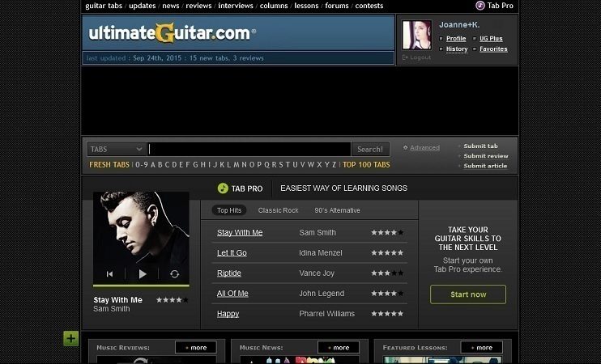Screen dimensions: 601x364
Task: Open the forums menu item
Action: pyautogui.click(x=337, y=6)
